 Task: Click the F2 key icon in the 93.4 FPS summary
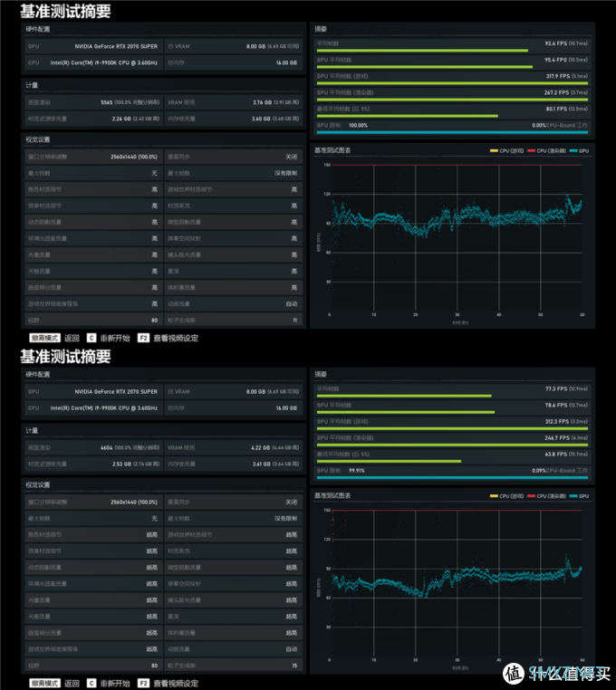143,338
